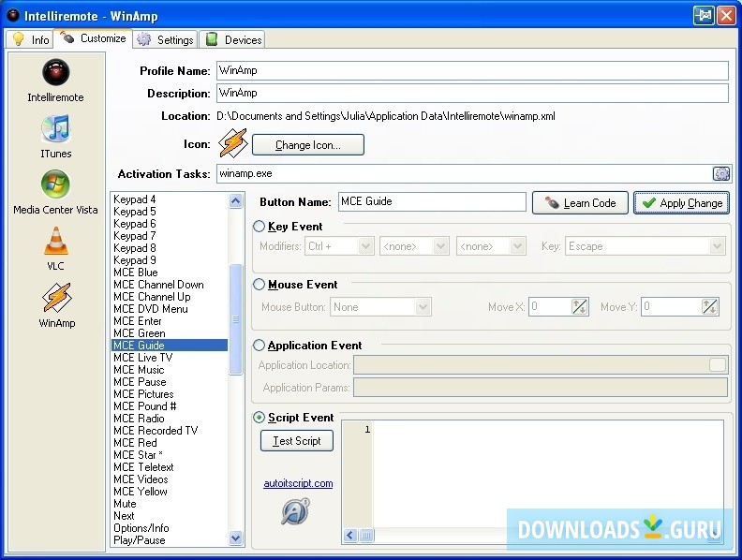The height and width of the screenshot is (560, 742).
Task: Click the WinAmp lightning icon next to Change Icon
Action: point(233,143)
